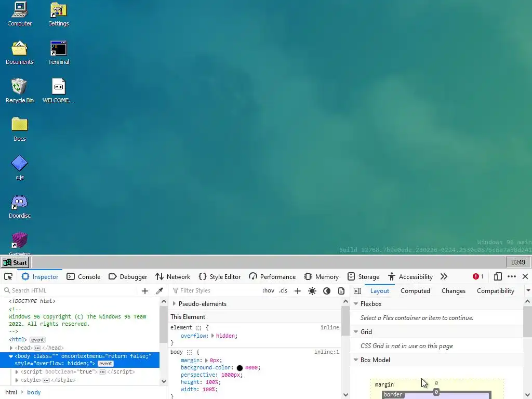
Task: Switch to the Compatibility sidebar tab
Action: [x=495, y=291]
